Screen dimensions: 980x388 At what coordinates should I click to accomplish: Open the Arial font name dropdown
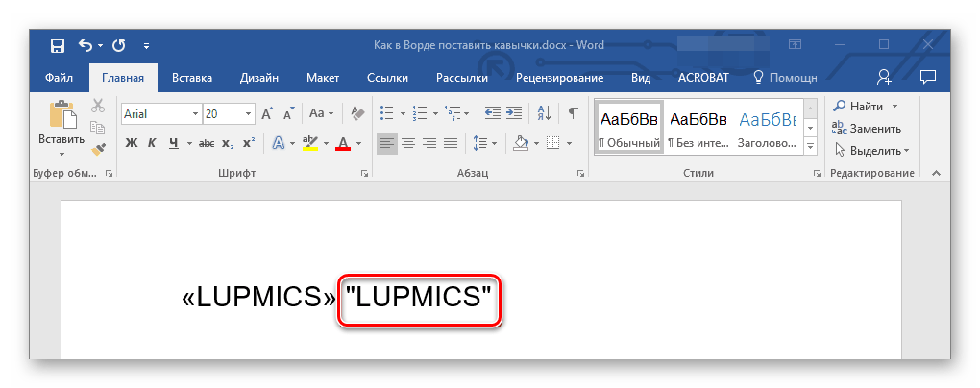tap(196, 113)
